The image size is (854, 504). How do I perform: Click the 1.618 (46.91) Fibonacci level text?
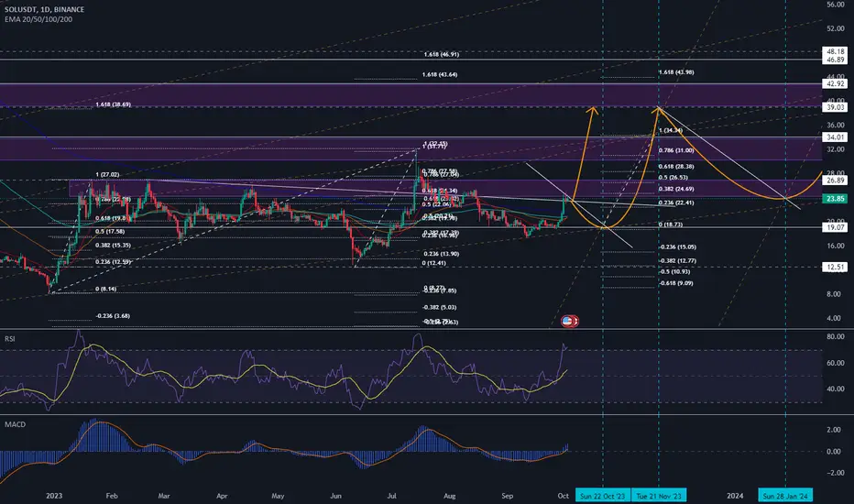pos(441,54)
